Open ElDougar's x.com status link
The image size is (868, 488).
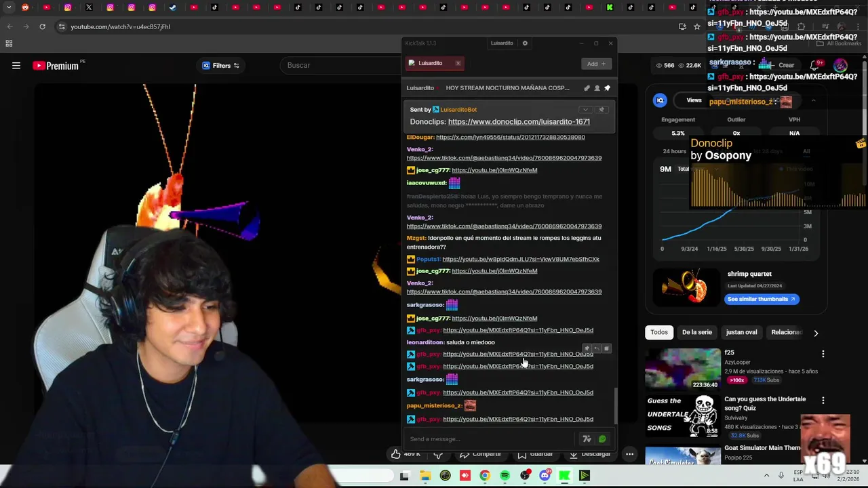(x=511, y=137)
